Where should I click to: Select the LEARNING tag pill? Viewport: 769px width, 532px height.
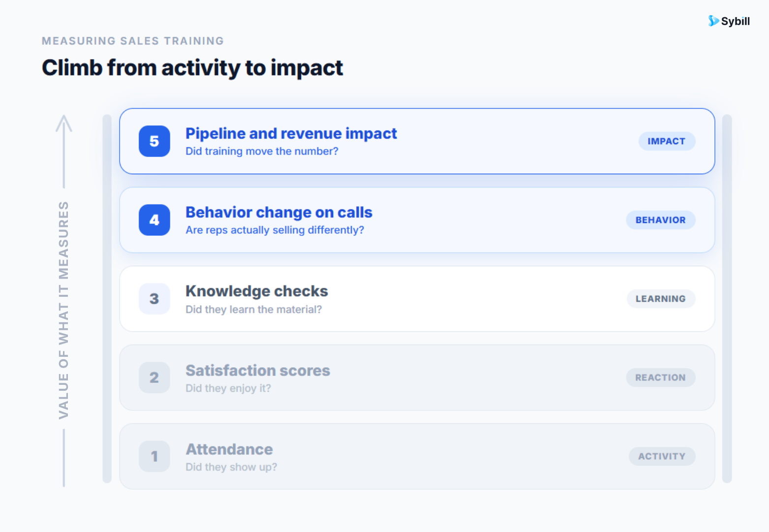click(661, 299)
